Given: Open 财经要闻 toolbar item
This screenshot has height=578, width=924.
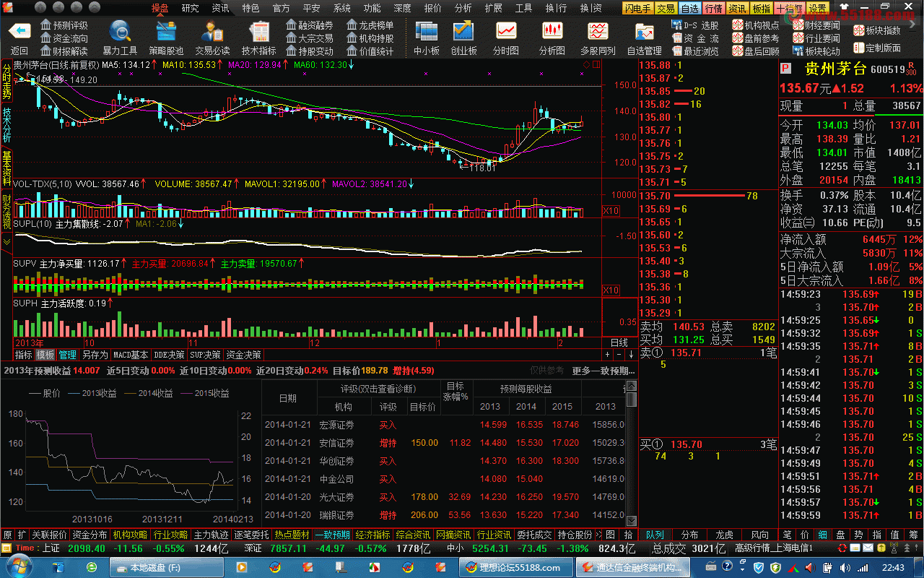Looking at the screenshot, I should (816, 25).
